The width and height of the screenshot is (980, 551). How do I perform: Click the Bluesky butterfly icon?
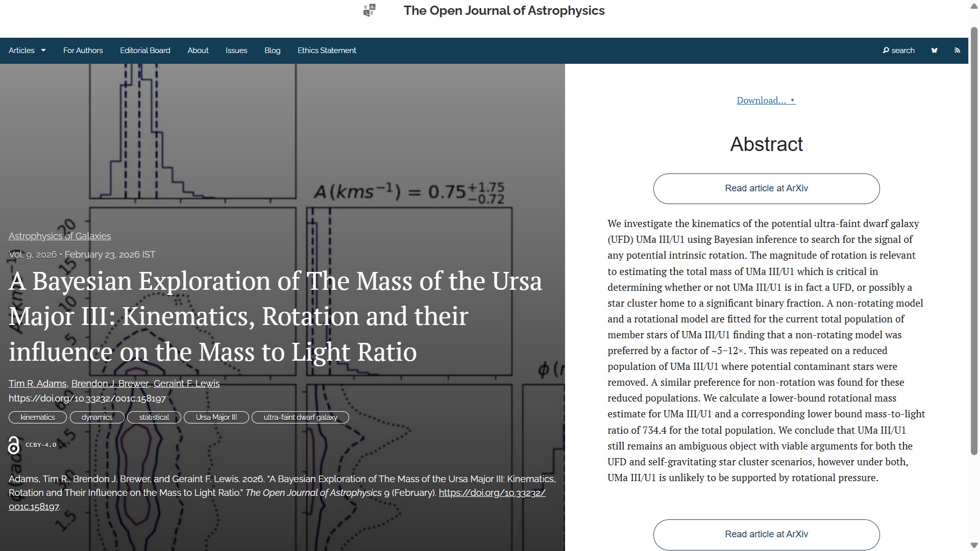tap(934, 51)
